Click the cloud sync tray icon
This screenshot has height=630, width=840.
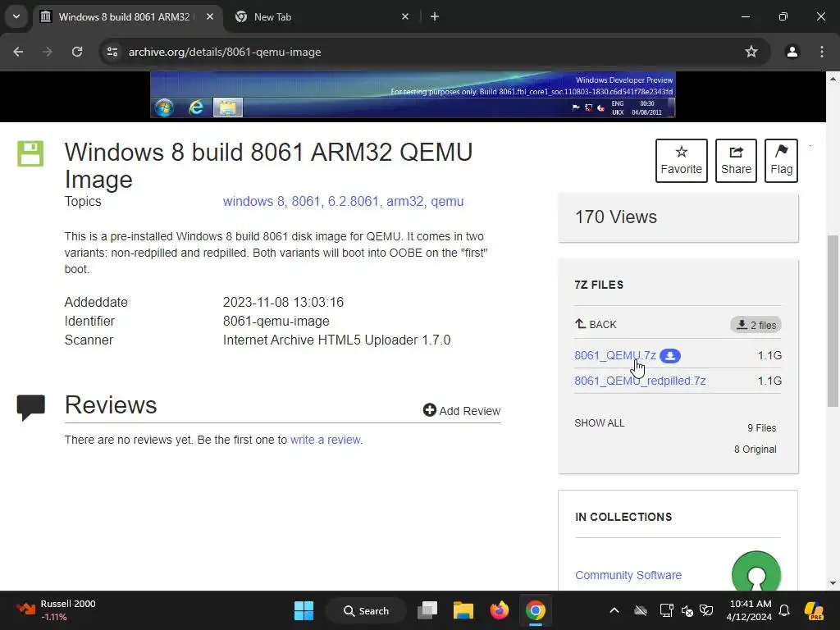click(x=640, y=610)
